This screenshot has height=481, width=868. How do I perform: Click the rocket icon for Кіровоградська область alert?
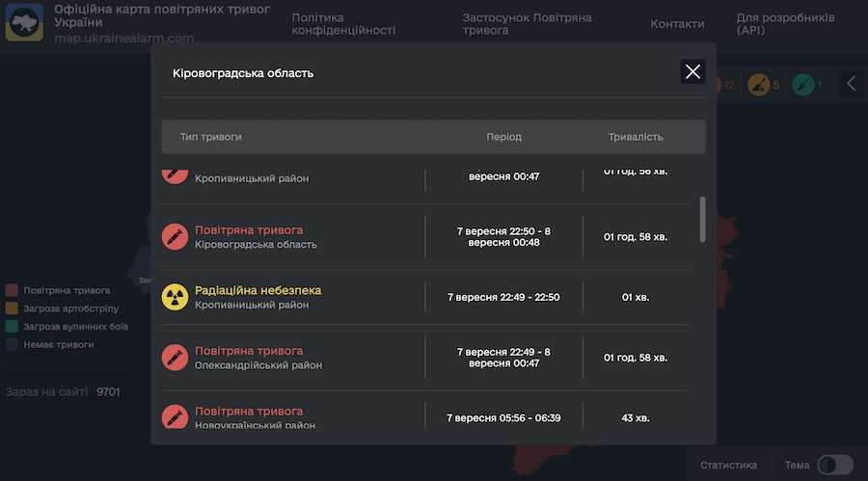[x=175, y=237]
